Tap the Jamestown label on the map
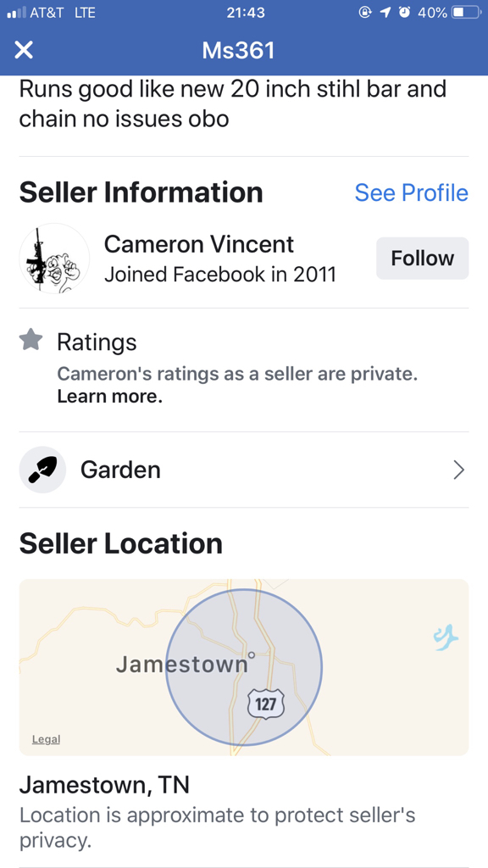The width and height of the screenshot is (488, 868). point(182,664)
